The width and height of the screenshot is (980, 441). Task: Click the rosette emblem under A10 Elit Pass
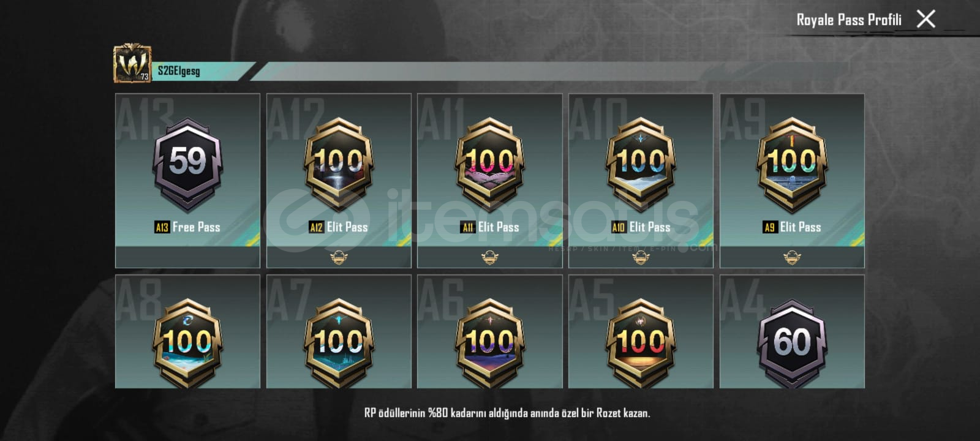[x=641, y=257]
